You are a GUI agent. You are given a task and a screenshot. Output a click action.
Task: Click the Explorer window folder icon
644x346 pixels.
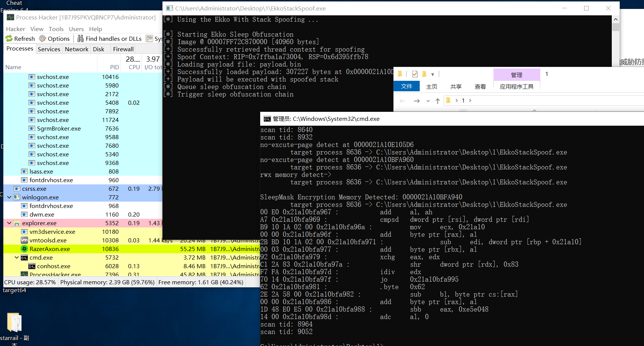400,74
